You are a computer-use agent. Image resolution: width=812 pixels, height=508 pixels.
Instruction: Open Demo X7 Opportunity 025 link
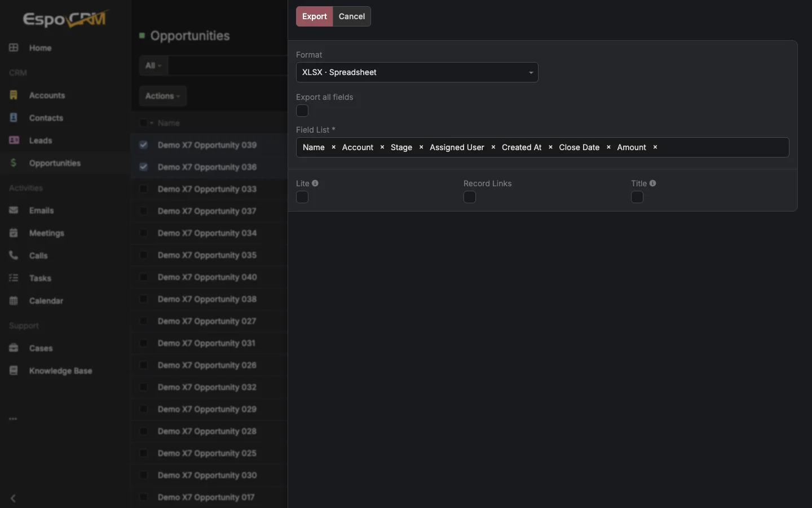click(207, 453)
